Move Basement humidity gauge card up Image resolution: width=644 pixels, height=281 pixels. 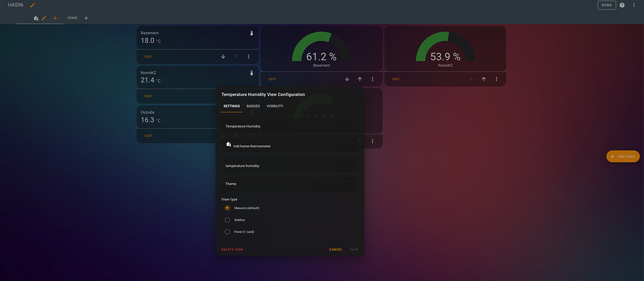pos(360,79)
